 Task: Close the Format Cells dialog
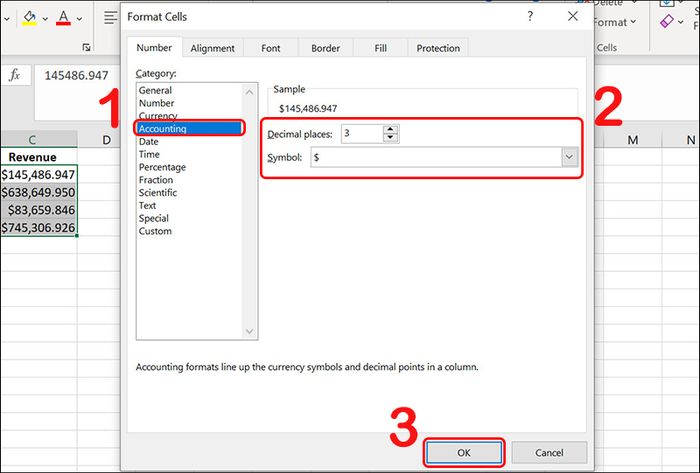pos(573,17)
